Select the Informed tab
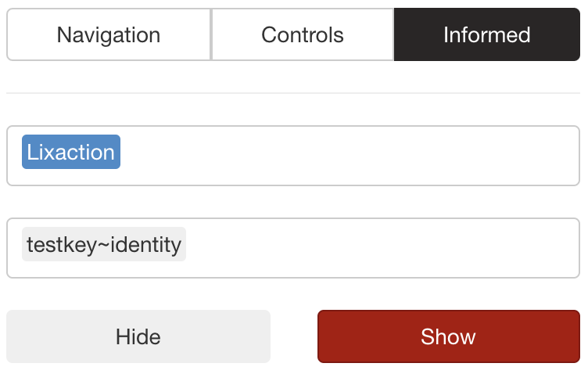This screenshot has height=374, width=588. (486, 35)
